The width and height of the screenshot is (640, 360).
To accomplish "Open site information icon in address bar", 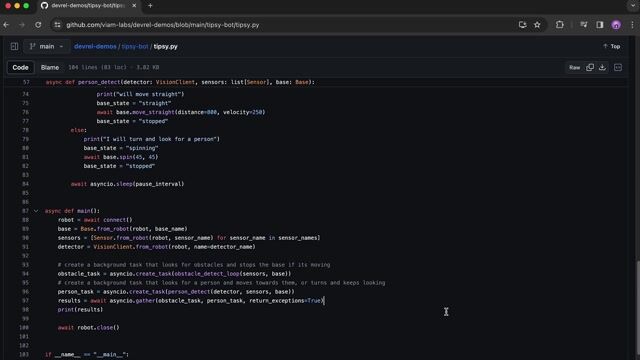I will click(x=58, y=25).
